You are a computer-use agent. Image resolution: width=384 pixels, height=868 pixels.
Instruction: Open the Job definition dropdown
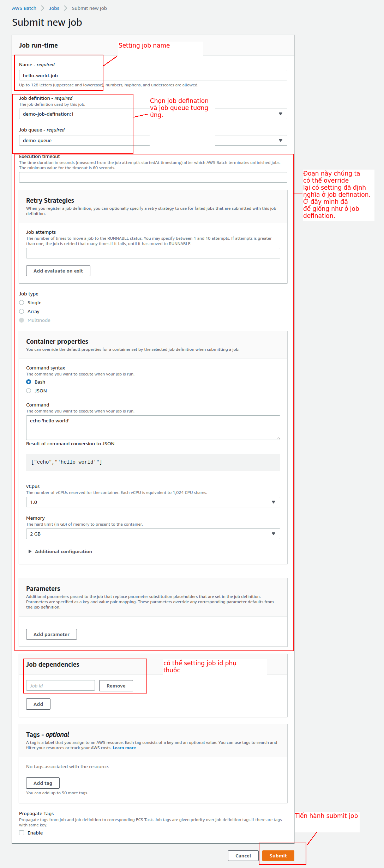[280, 114]
